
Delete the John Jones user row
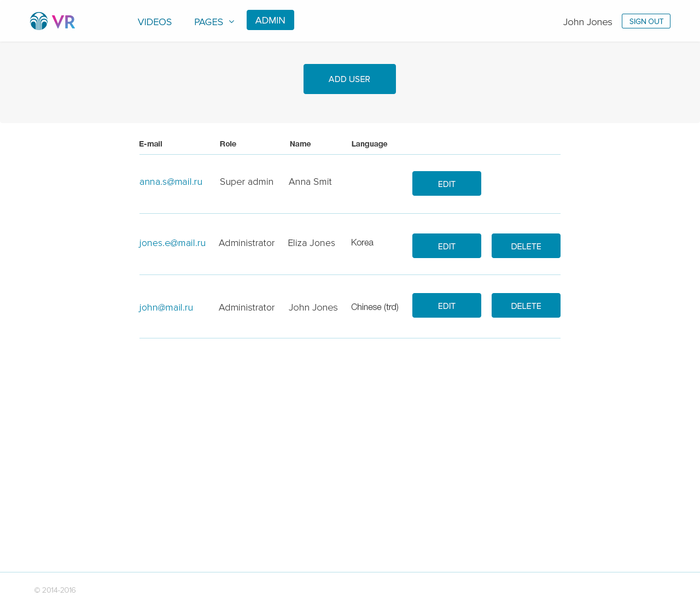coord(526,306)
